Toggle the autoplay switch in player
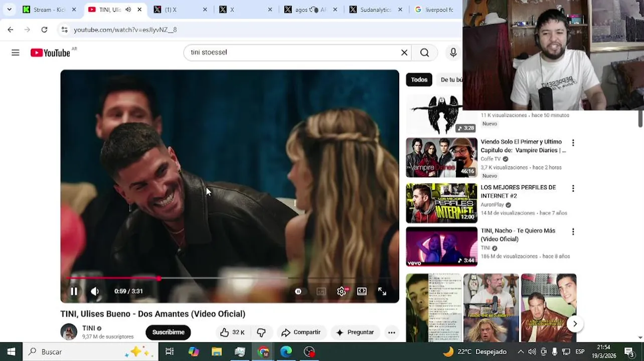The image size is (644, 361). pyautogui.click(x=298, y=291)
